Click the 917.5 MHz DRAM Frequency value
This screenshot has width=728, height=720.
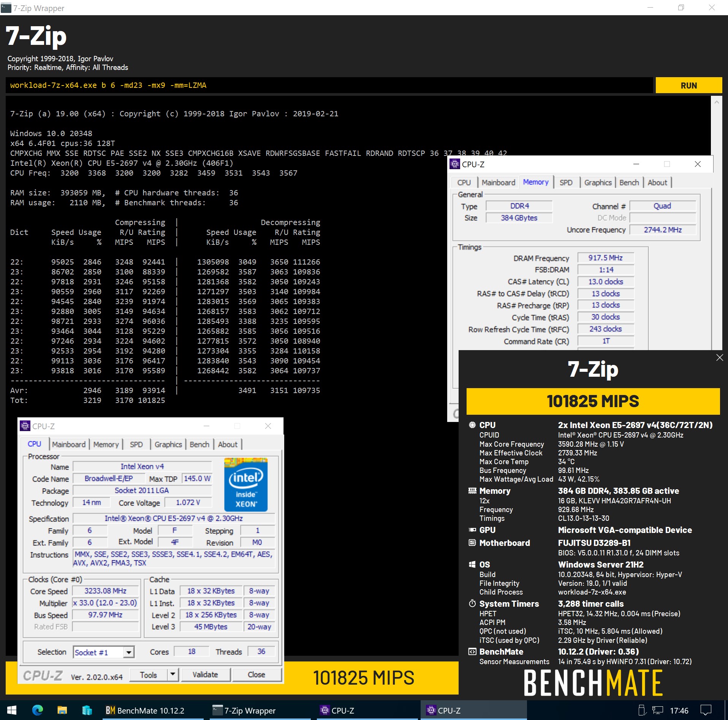605,258
